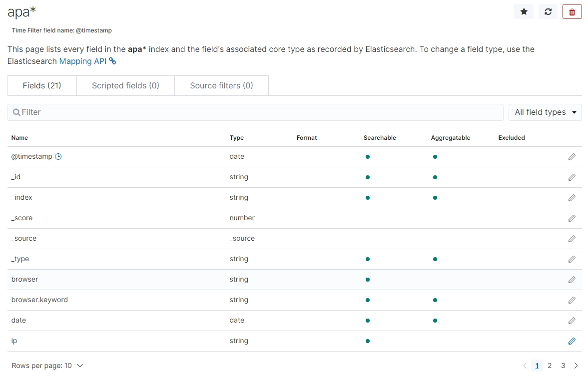This screenshot has width=588, height=376.
Task: Edit the _type field pencil icon
Action: 572,259
